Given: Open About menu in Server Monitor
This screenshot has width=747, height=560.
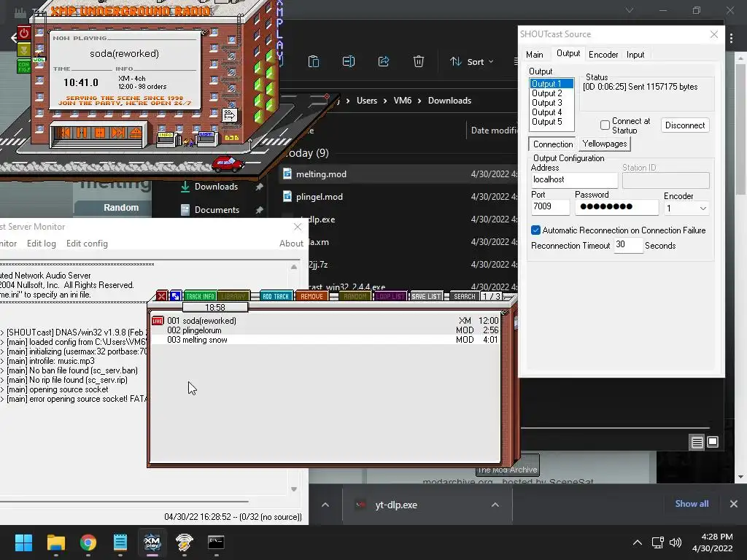Looking at the screenshot, I should click(x=291, y=244).
